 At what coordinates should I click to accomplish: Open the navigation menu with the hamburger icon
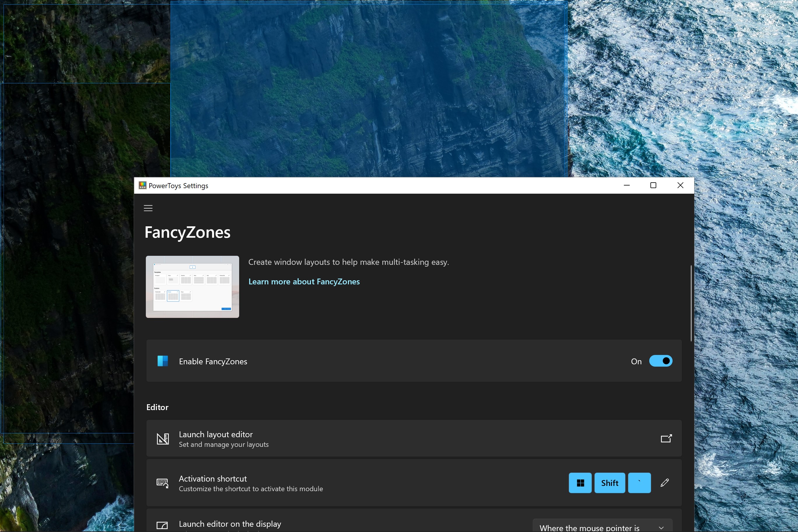point(148,208)
